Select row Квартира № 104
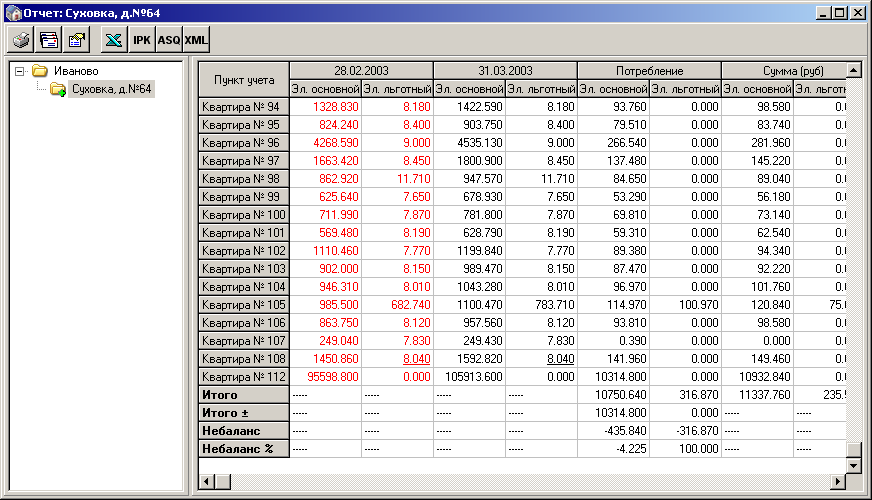The image size is (872, 500). 244,287
